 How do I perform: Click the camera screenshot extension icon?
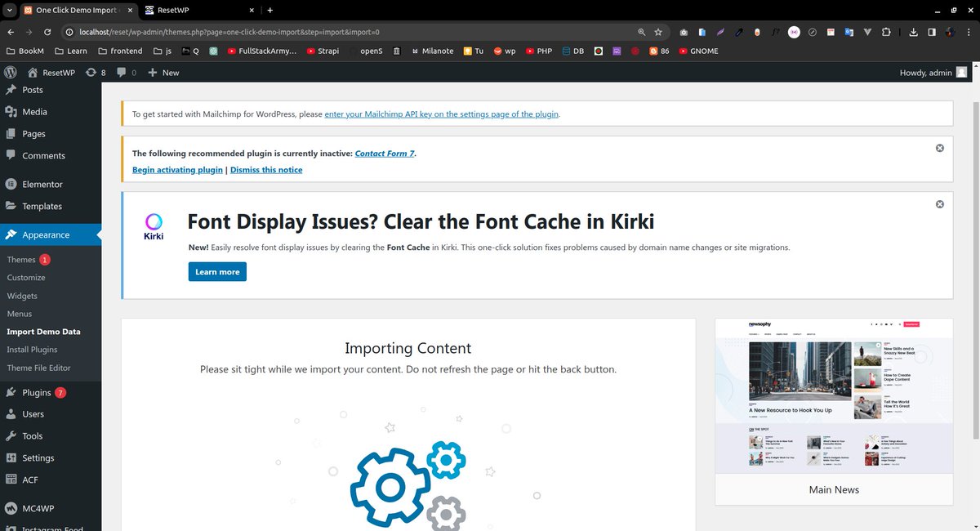click(x=684, y=32)
